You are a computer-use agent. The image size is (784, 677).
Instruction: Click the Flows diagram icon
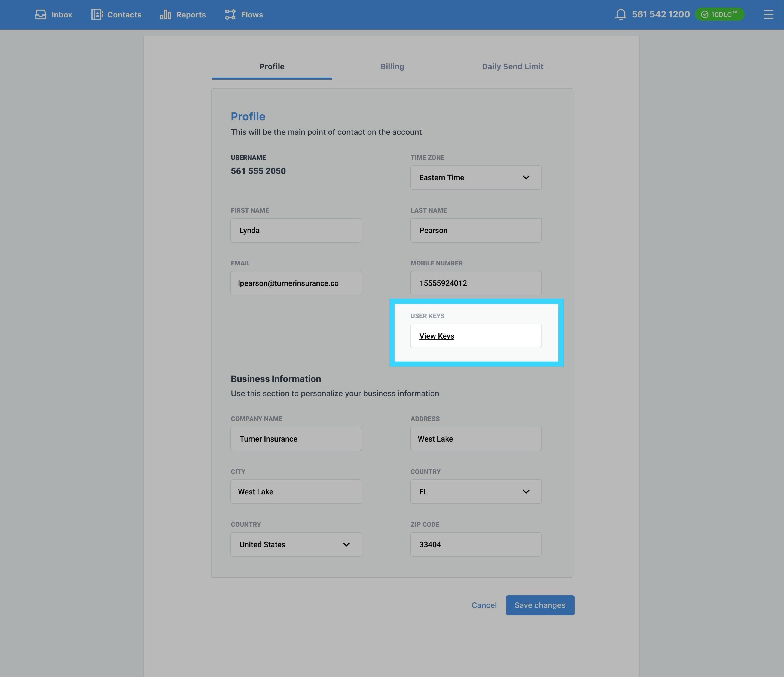click(230, 15)
